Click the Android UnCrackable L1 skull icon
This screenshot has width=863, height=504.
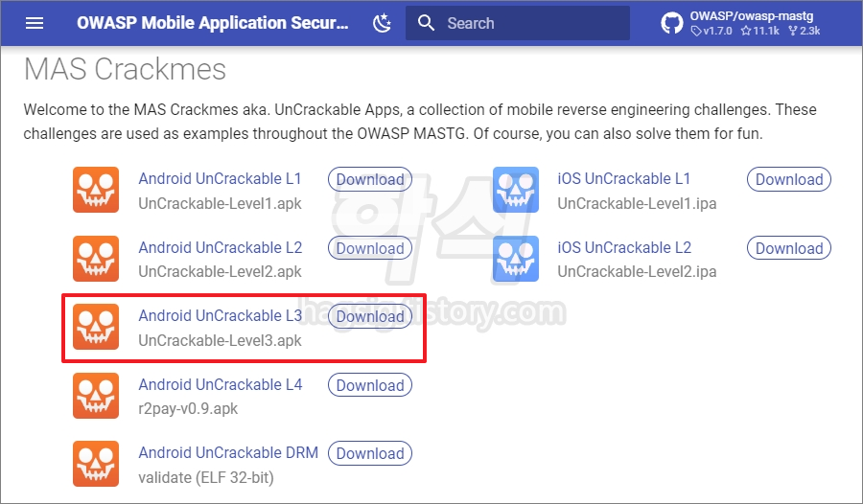tap(96, 190)
